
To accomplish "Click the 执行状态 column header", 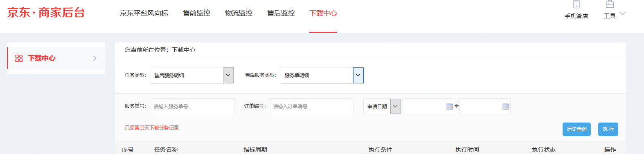I will (x=544, y=150).
